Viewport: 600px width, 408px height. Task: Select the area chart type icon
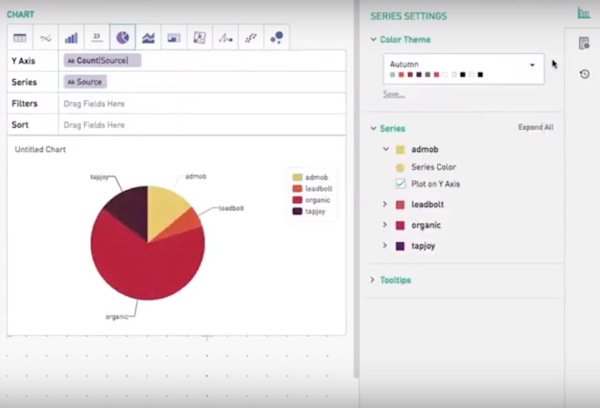click(x=149, y=38)
